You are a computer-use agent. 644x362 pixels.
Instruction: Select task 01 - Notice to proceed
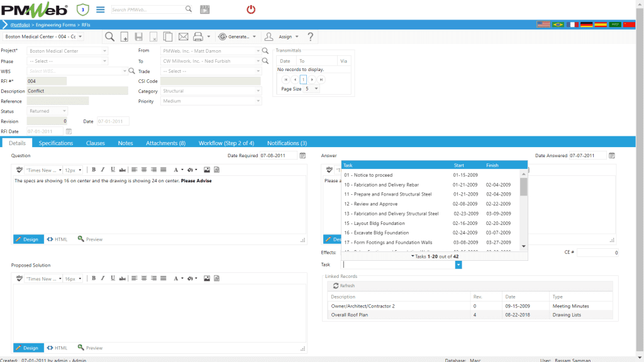click(431, 175)
